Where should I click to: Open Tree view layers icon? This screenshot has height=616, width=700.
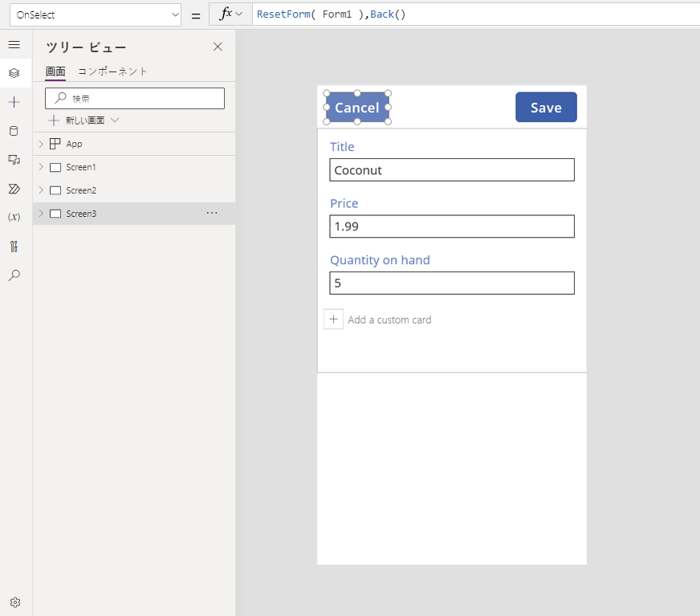tap(14, 73)
